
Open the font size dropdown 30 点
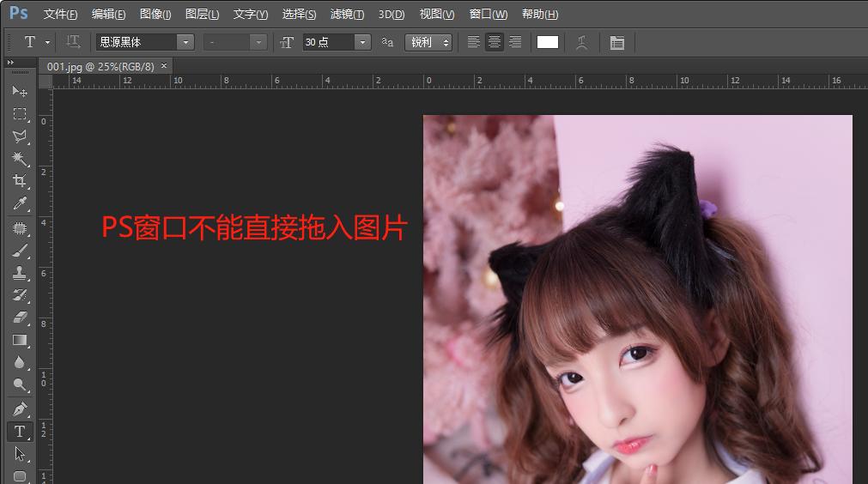coord(362,42)
